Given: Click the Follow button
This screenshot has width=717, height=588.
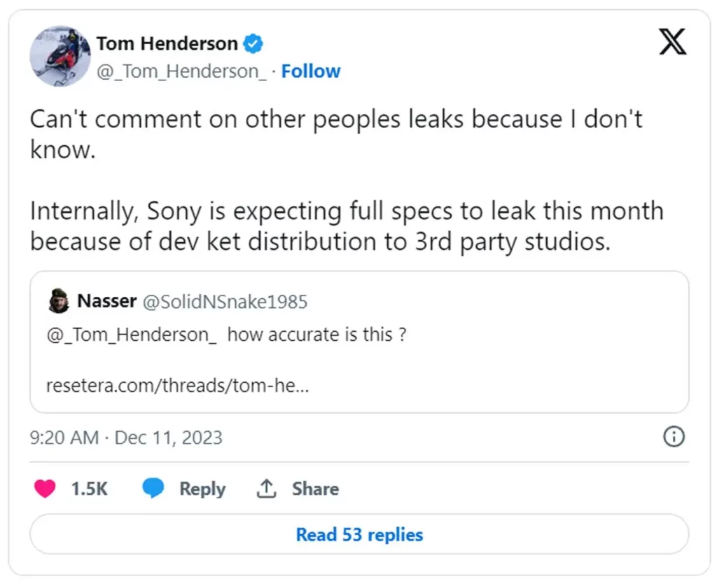Looking at the screenshot, I should click(x=310, y=71).
